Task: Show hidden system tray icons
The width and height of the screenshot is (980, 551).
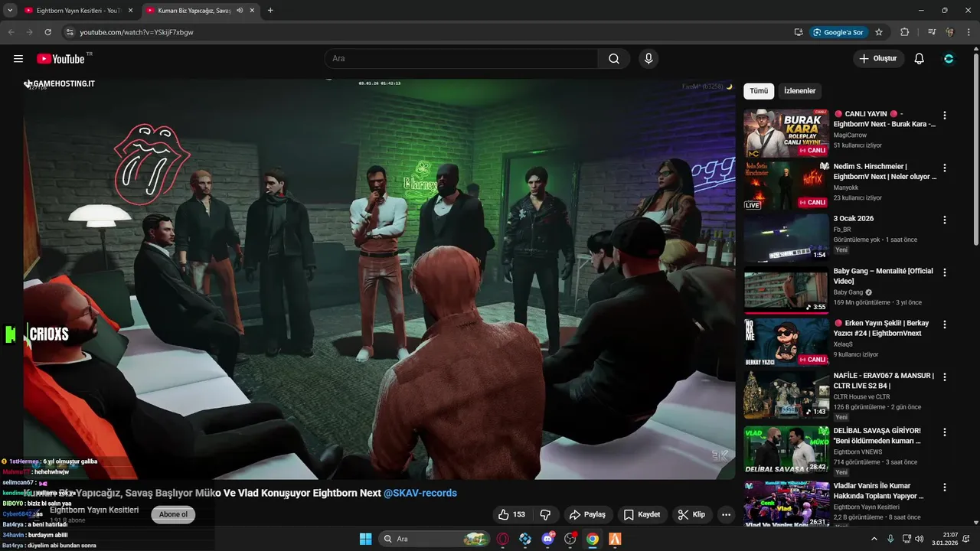Action: pos(874,539)
